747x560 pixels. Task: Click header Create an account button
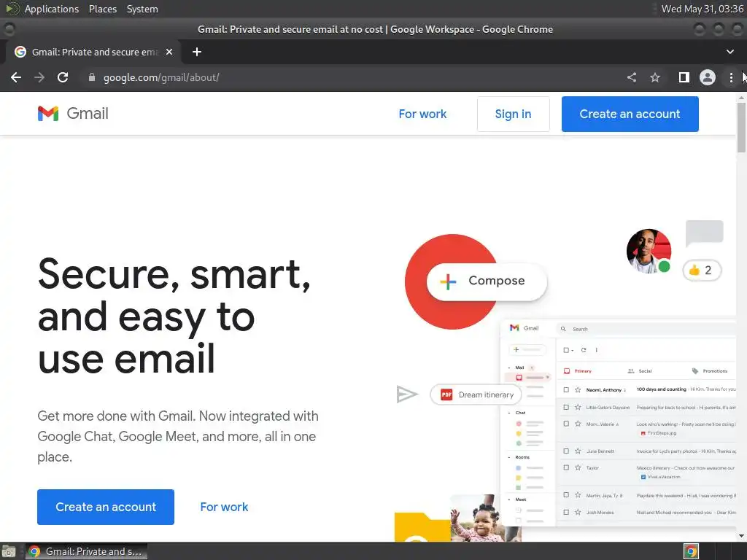[630, 114]
